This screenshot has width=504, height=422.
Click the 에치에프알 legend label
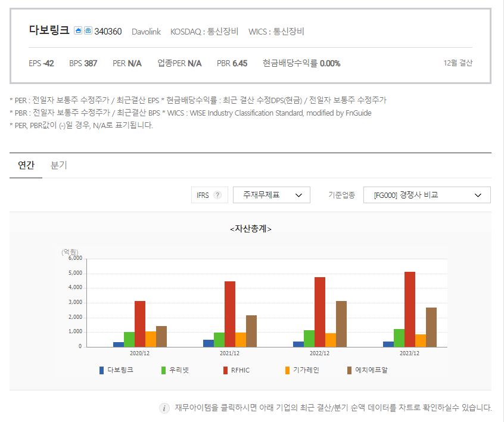pos(371,370)
